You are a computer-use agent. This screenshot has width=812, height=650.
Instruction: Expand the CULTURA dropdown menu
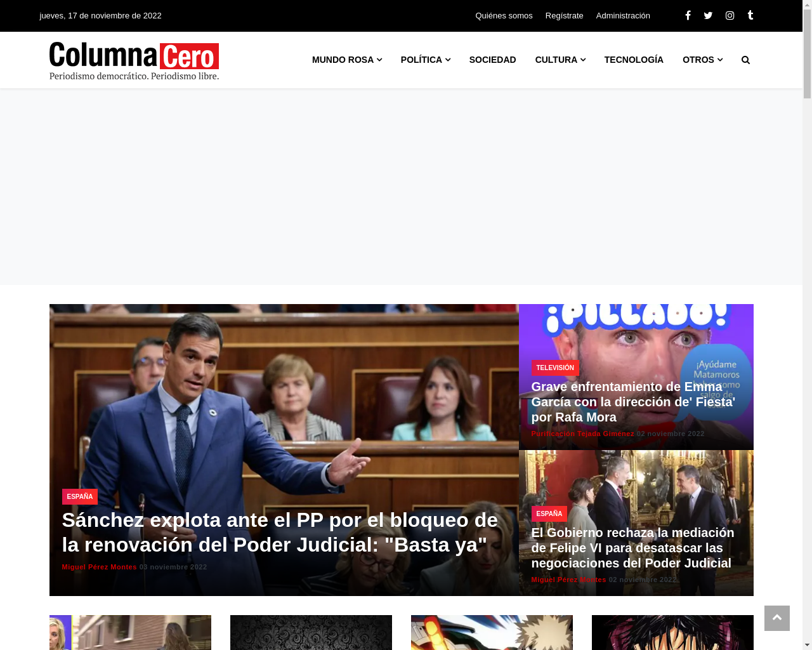[x=560, y=60]
